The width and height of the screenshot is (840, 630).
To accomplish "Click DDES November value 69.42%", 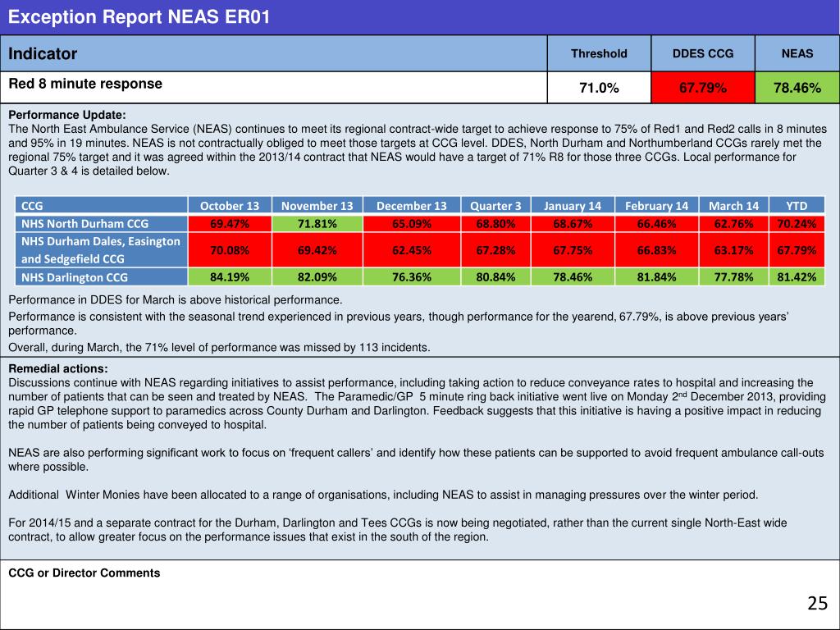I will click(317, 249).
